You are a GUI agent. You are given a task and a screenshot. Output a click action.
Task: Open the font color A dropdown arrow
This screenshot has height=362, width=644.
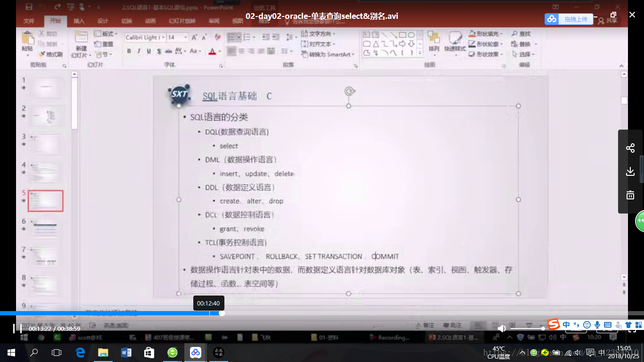(x=220, y=51)
